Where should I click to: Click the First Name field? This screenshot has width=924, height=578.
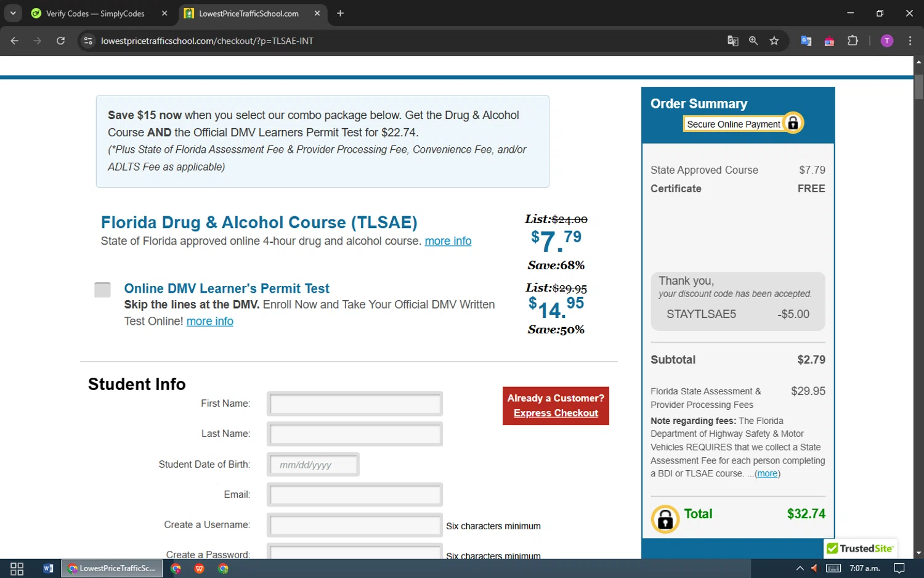click(x=355, y=404)
